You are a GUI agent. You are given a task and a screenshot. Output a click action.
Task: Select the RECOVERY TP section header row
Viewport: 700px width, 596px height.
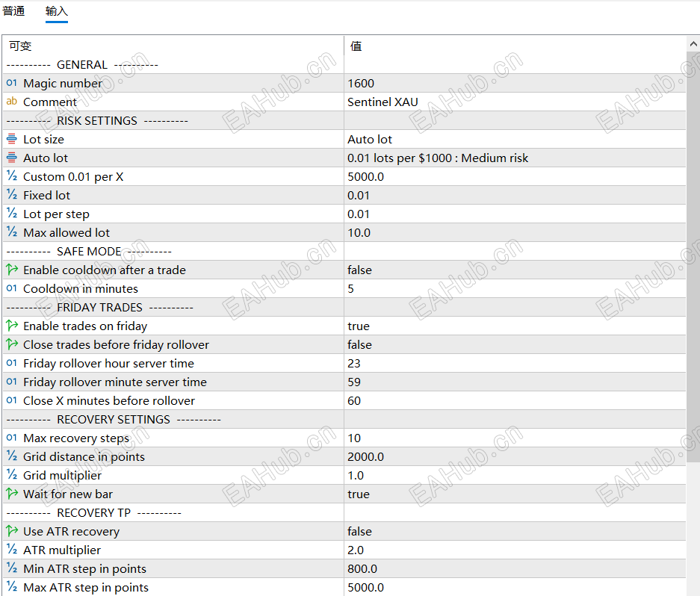pos(344,513)
